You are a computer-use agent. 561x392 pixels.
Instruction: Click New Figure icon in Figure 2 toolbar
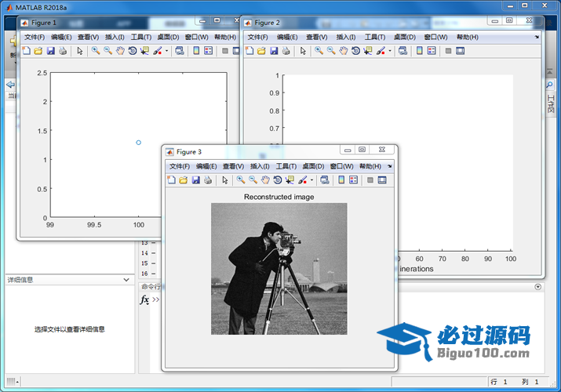(x=250, y=51)
